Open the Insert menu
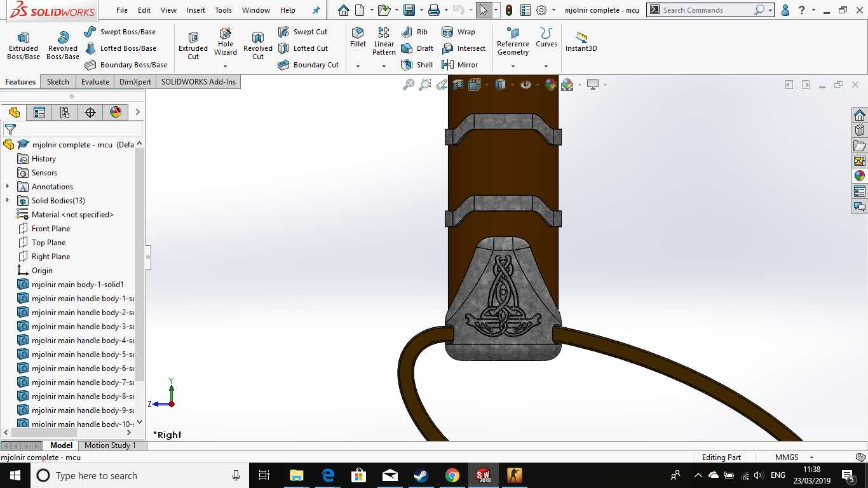Screen dimensions: 868x488 [196, 10]
